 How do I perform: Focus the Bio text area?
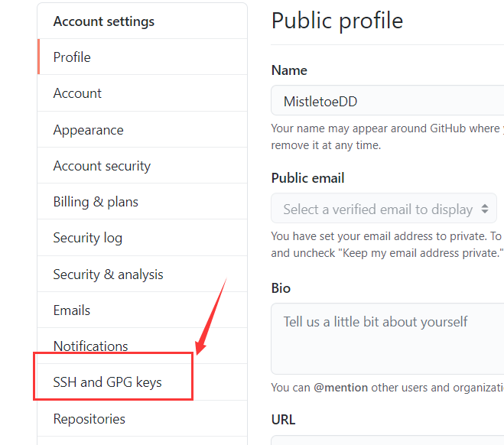point(386,338)
